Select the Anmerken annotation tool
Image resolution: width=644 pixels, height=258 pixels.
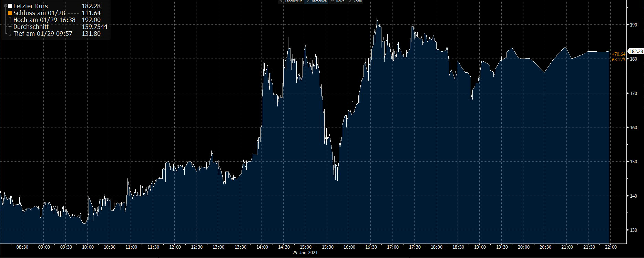pyautogui.click(x=316, y=1)
